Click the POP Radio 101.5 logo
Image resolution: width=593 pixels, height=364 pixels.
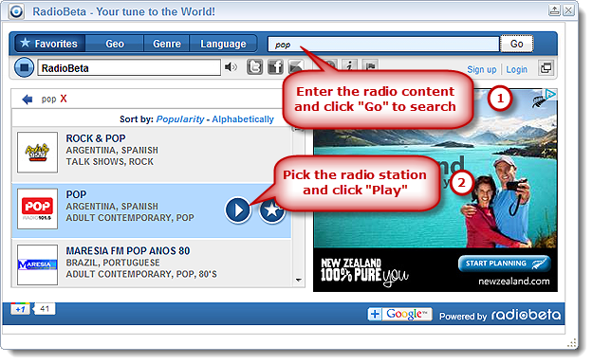[x=37, y=209]
